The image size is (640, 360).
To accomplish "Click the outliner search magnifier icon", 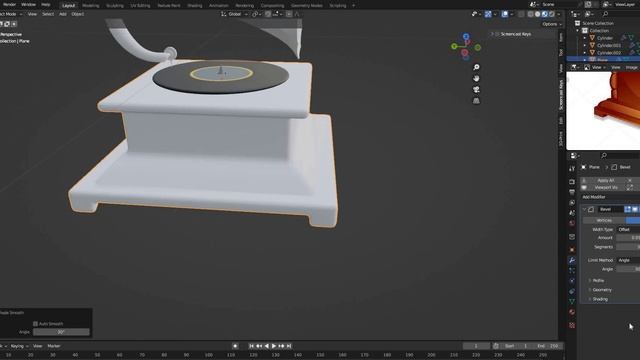I will click(605, 14).
